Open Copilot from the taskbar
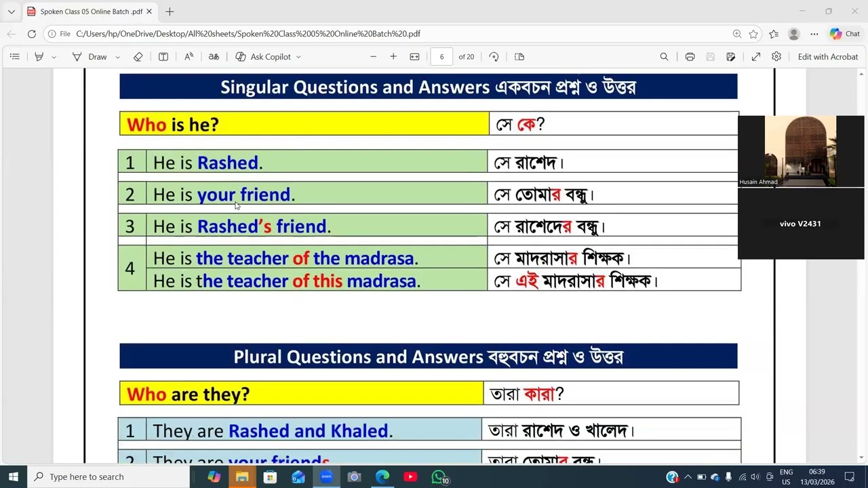The image size is (868, 488). pos(214,476)
